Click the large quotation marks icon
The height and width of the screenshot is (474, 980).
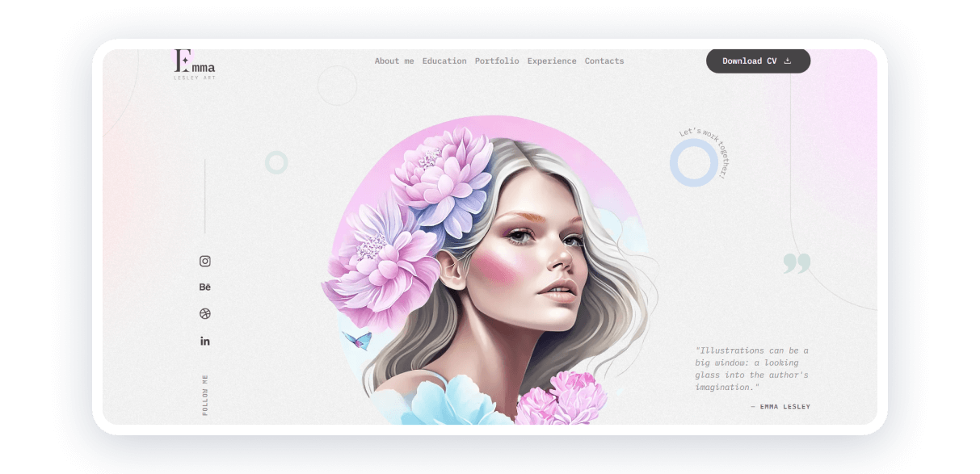[797, 264]
